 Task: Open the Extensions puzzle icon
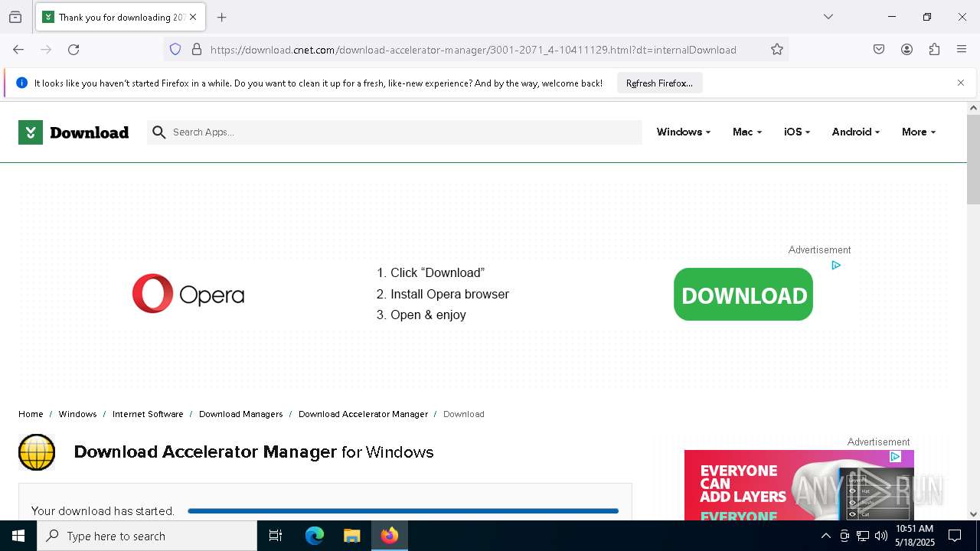[x=934, y=50]
